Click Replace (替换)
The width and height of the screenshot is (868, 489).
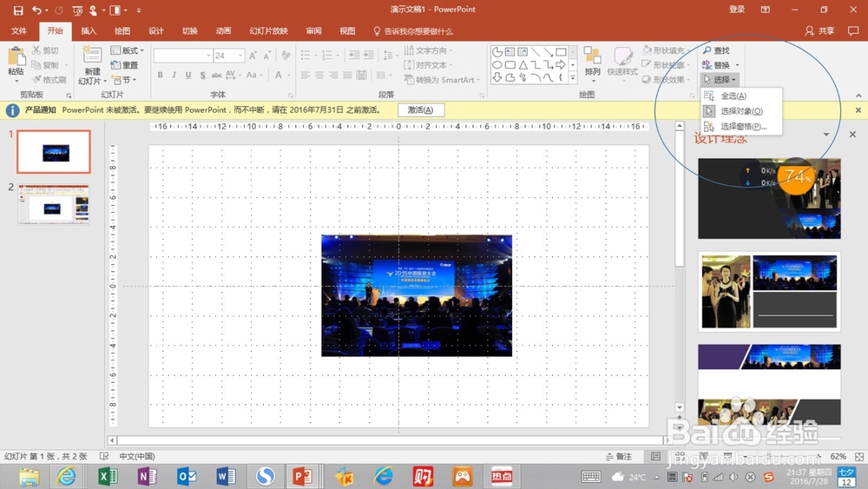(x=720, y=65)
